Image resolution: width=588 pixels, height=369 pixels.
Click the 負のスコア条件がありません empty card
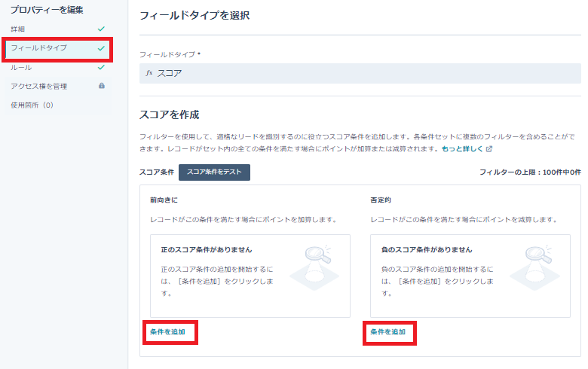coord(470,275)
